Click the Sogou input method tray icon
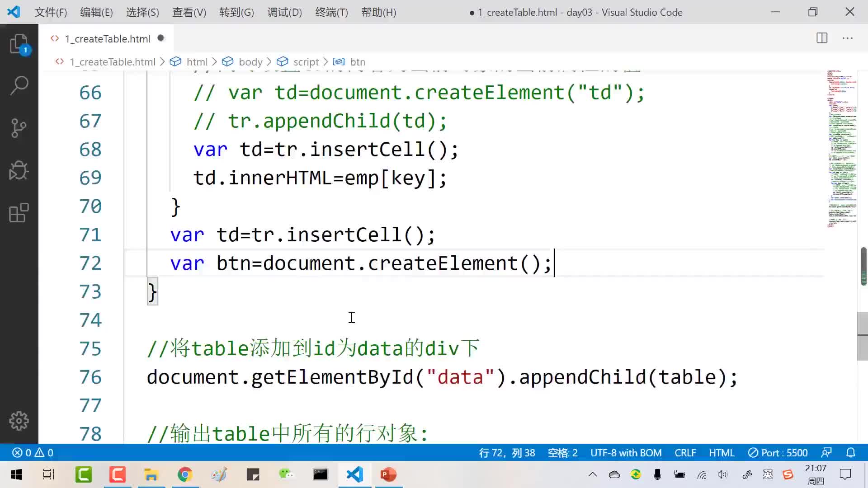The height and width of the screenshot is (488, 868). pyautogui.click(x=788, y=474)
